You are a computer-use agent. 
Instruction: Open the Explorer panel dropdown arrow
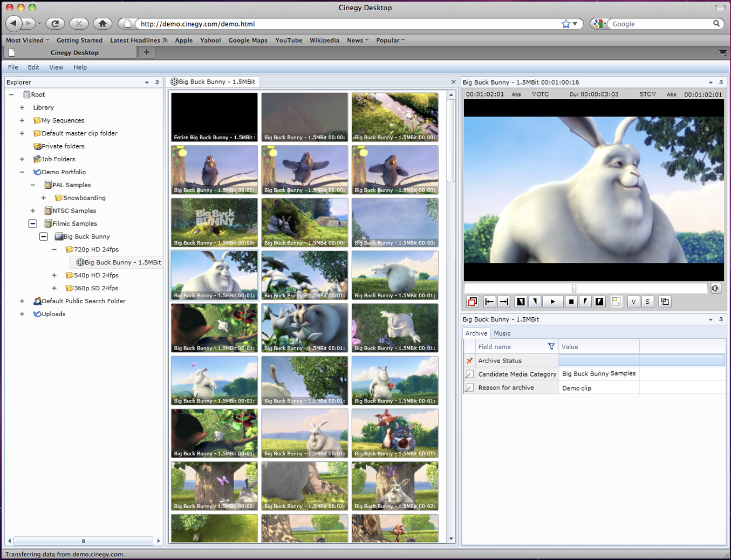coord(147,83)
